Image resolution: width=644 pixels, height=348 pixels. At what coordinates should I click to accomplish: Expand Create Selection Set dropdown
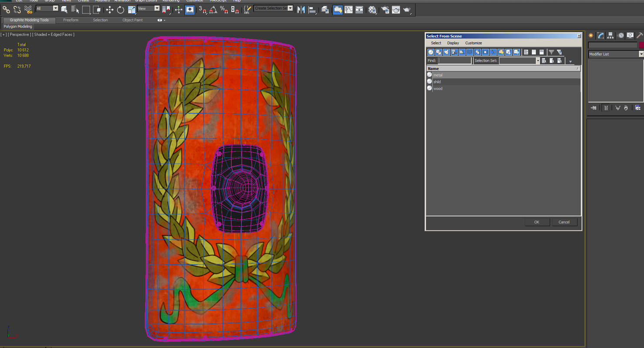[x=290, y=8]
